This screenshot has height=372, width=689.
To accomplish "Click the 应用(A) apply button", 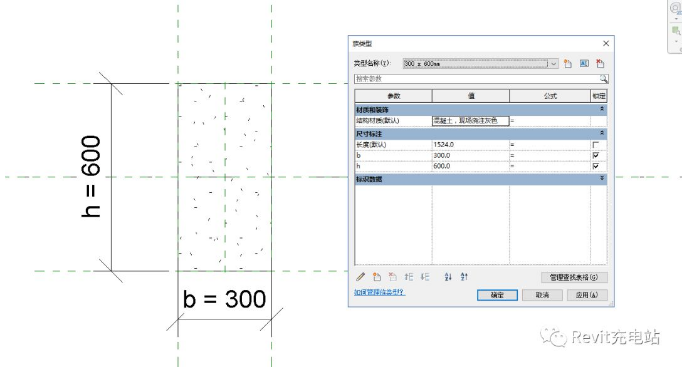I will point(587,295).
